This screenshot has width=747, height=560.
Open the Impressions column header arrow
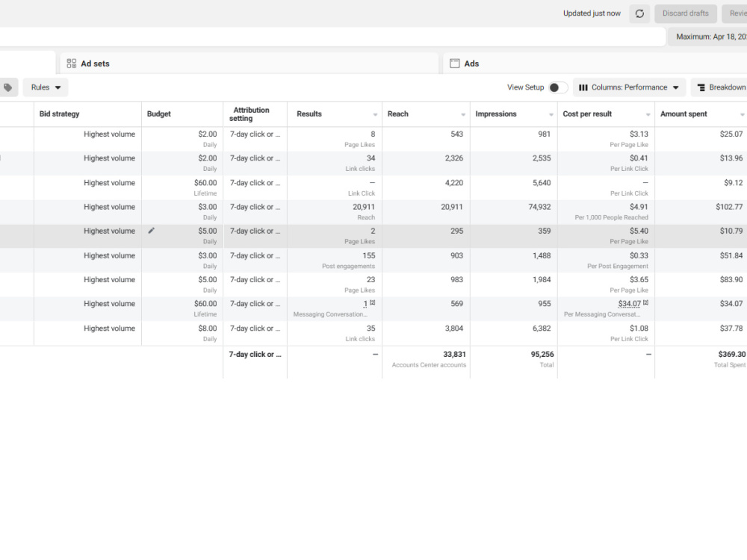(551, 115)
